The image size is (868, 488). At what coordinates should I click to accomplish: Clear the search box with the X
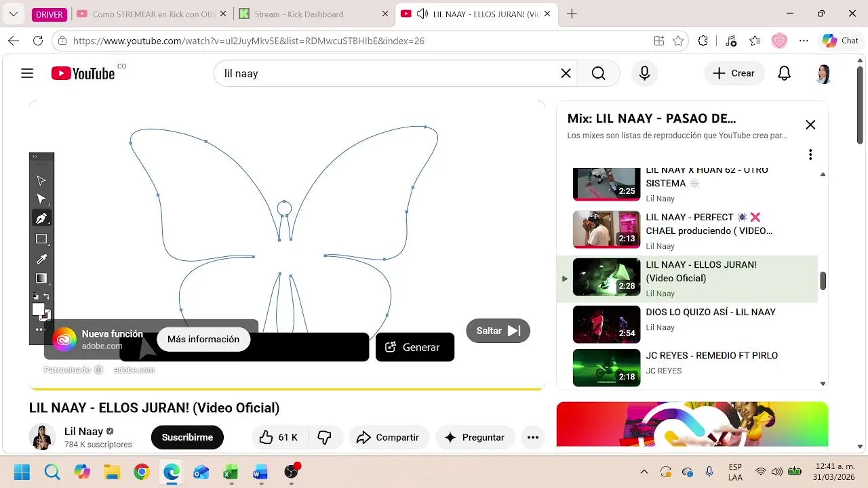click(x=566, y=73)
